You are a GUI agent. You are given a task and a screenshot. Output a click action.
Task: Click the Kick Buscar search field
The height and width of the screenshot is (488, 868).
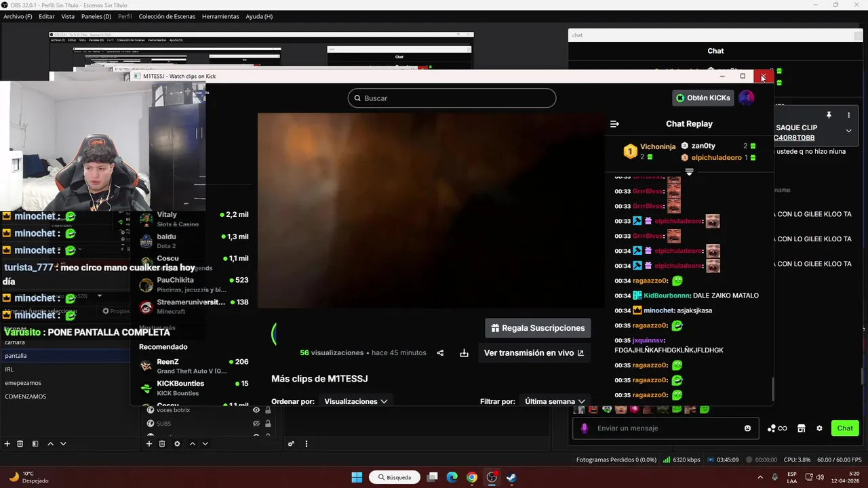pyautogui.click(x=452, y=98)
